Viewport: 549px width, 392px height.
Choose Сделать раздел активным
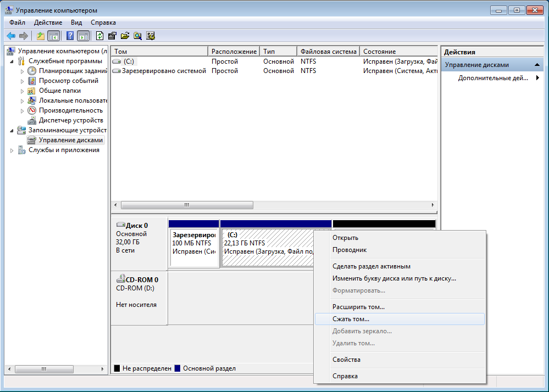[400, 266]
